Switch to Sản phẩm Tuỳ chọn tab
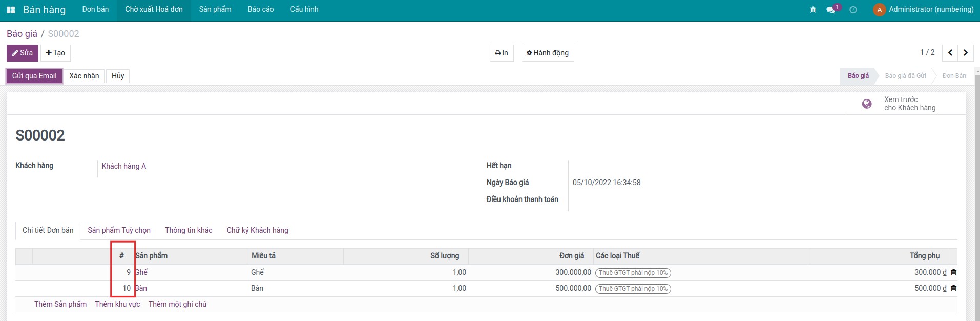This screenshot has width=980, height=321. [x=119, y=230]
